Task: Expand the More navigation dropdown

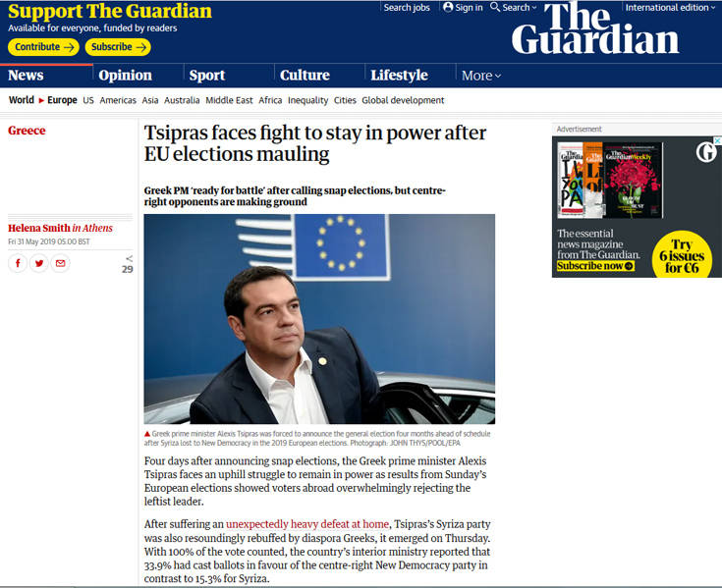Action: point(481,76)
